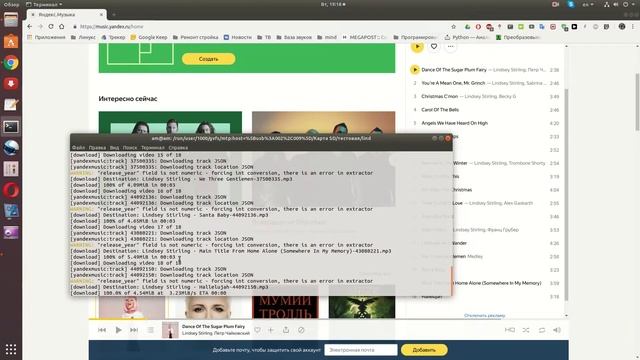Close the Яндекс.Музыка browser tab
The image size is (640, 360).
click(x=101, y=15)
